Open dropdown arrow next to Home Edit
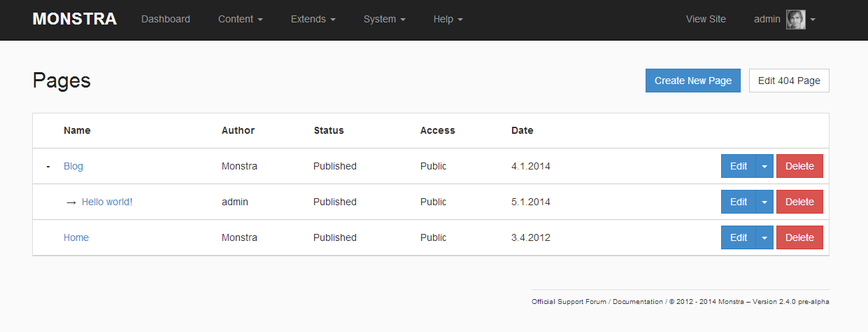This screenshot has height=332, width=868. [764, 238]
